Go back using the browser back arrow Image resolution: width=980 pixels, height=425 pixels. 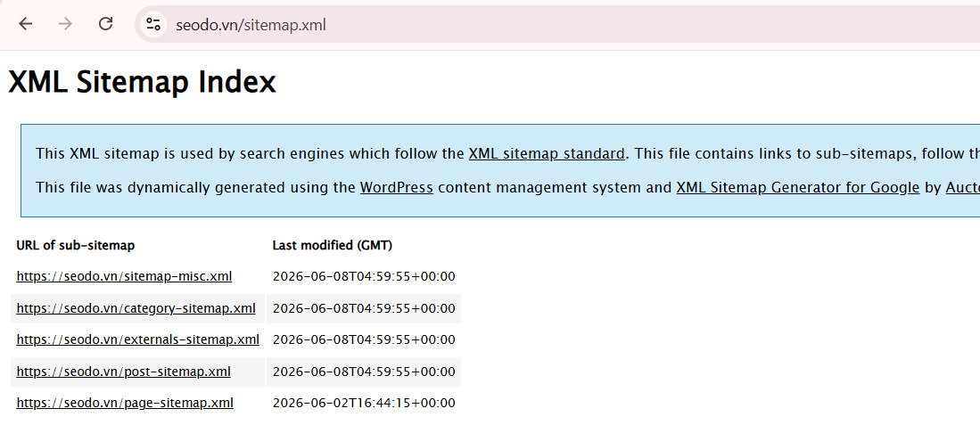tap(25, 24)
